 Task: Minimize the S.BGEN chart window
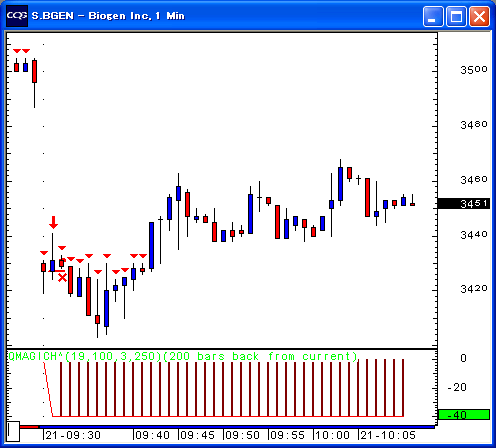tap(433, 16)
